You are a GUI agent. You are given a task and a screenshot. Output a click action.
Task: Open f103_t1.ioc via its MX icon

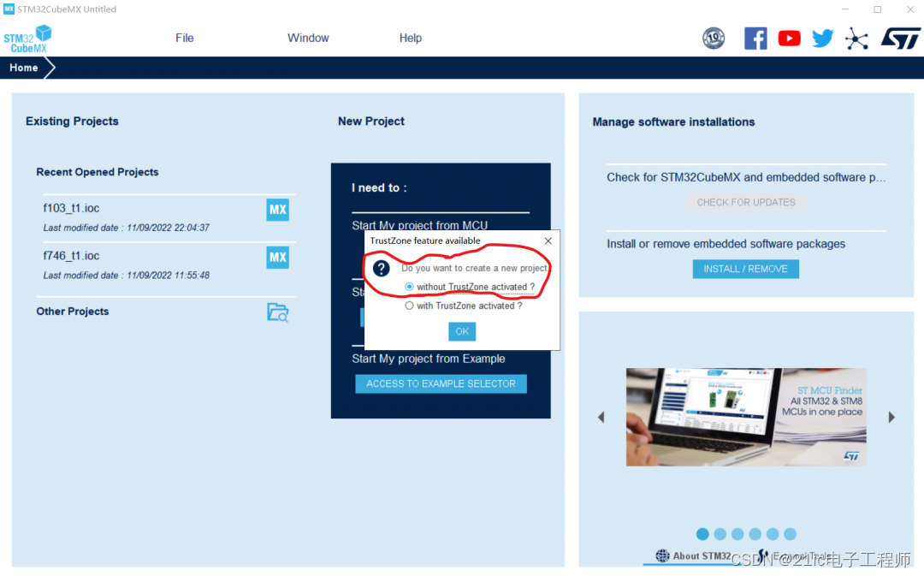point(277,210)
